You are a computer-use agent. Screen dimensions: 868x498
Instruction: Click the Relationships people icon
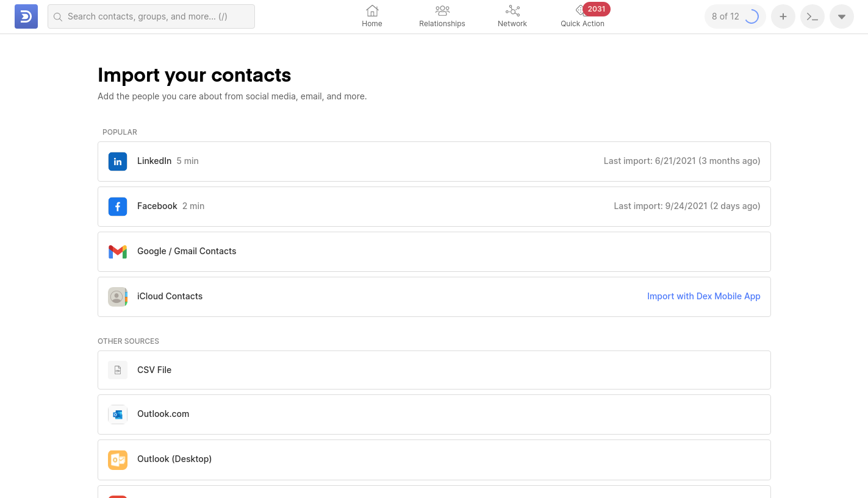click(442, 10)
